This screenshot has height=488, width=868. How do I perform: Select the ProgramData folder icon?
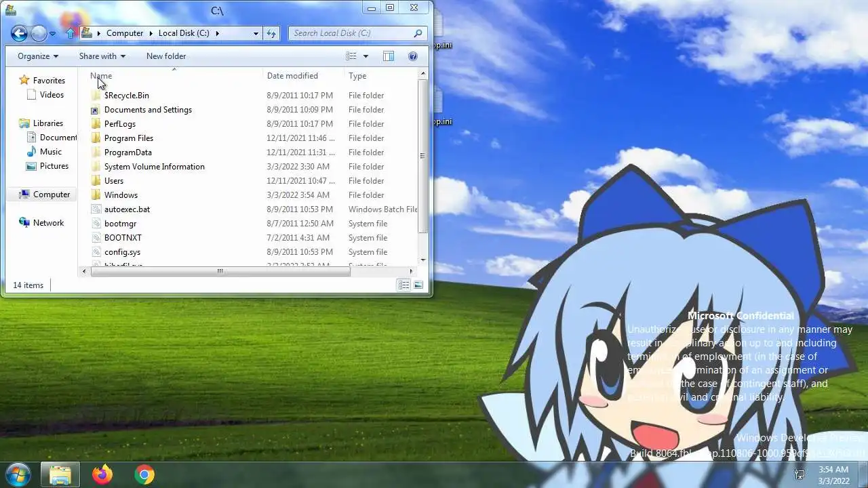(x=96, y=152)
